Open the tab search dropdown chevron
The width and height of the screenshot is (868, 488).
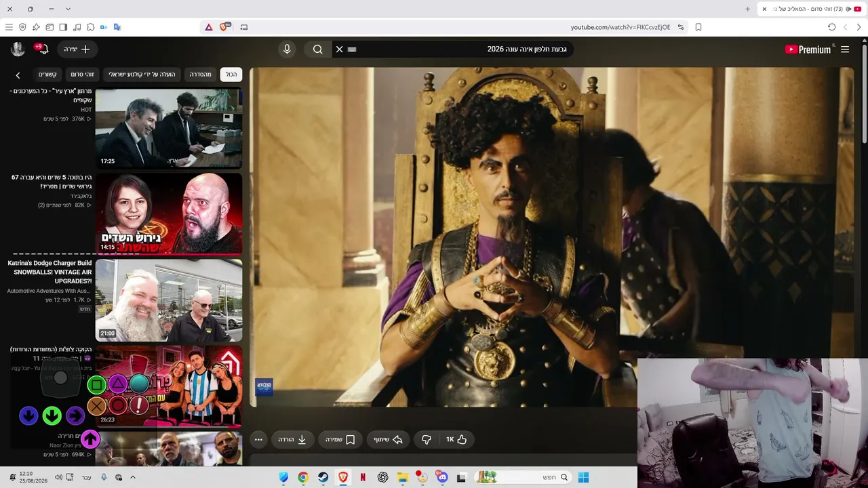(x=68, y=9)
